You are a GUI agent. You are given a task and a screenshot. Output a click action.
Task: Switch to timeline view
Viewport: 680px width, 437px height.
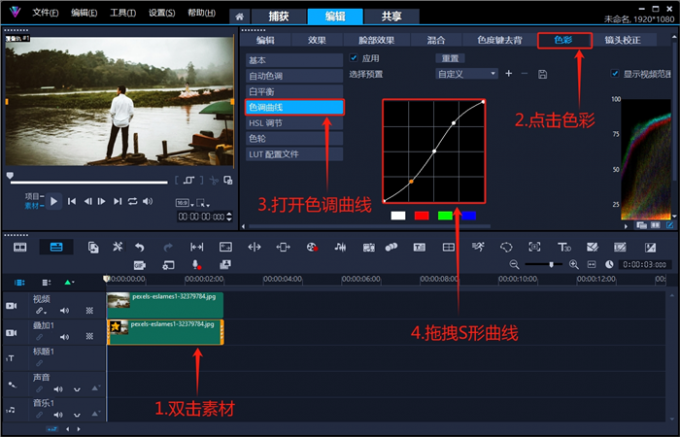(56, 248)
